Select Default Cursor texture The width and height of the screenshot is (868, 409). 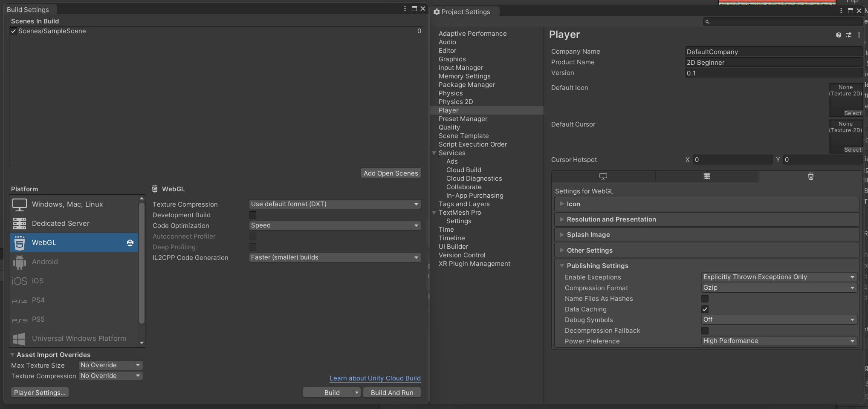(853, 150)
